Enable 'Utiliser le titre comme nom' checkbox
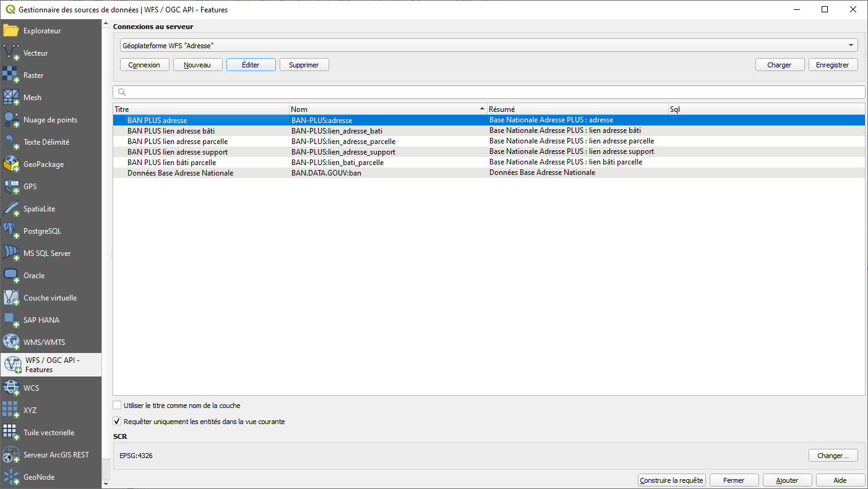The width and height of the screenshot is (868, 489). click(118, 406)
